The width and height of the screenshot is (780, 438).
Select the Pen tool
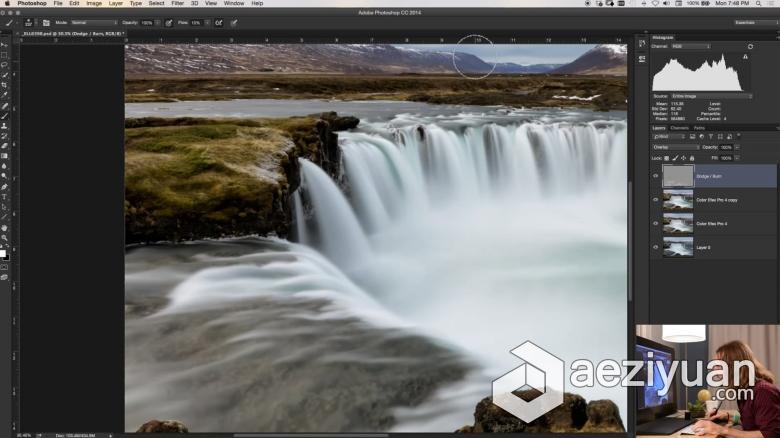tap(4, 187)
